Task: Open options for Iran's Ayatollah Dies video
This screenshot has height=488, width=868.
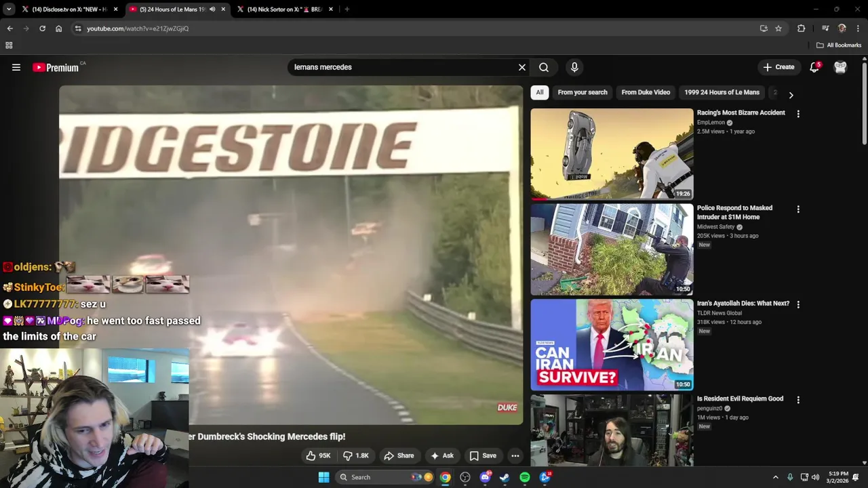Action: pyautogui.click(x=798, y=305)
